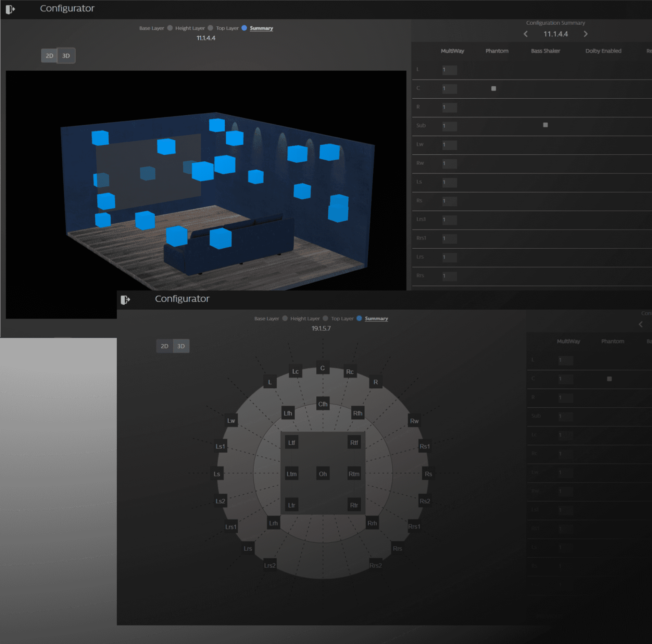
Task: Select the Rs1 surround speaker
Action: 425,446
